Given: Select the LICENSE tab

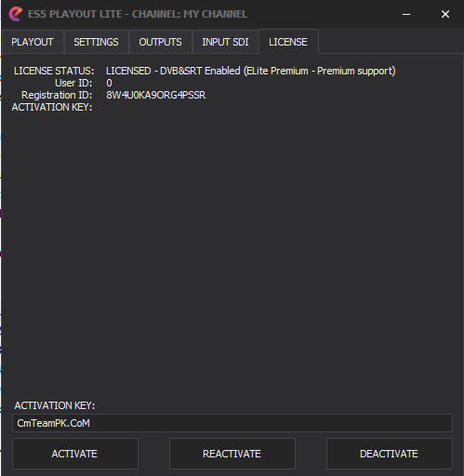Looking at the screenshot, I should pyautogui.click(x=288, y=42).
